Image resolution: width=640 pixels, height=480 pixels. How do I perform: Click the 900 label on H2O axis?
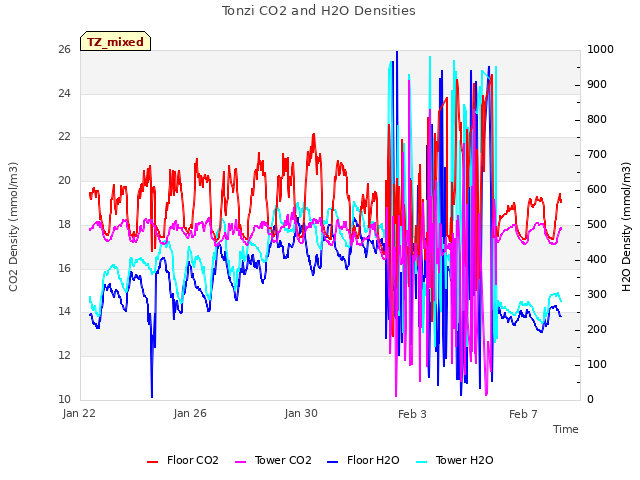597,84
